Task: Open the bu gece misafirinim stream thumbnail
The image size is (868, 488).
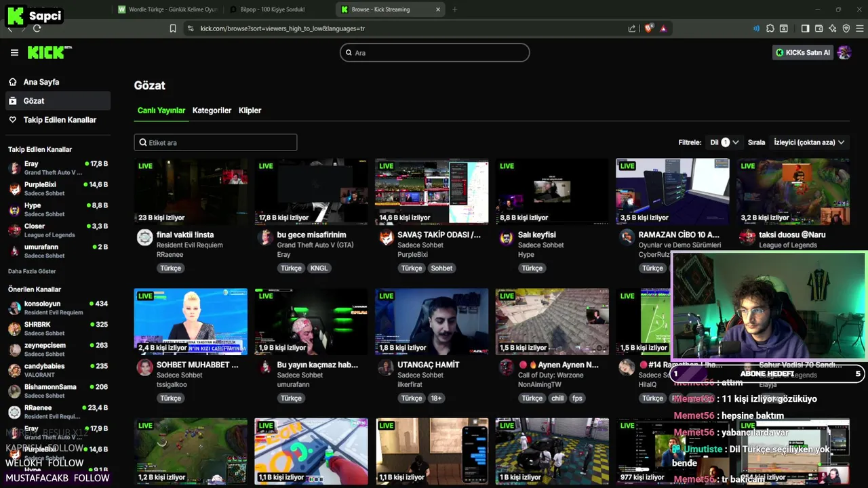Action: tap(311, 191)
